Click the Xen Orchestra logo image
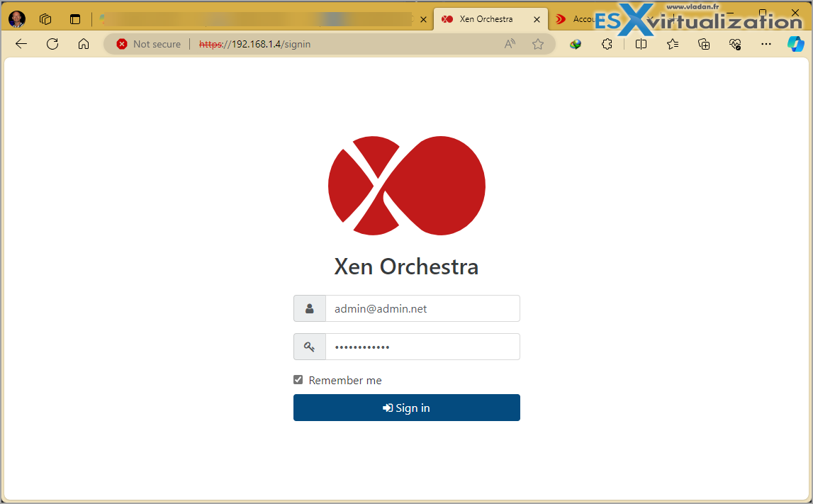The height and width of the screenshot is (504, 813). click(406, 186)
